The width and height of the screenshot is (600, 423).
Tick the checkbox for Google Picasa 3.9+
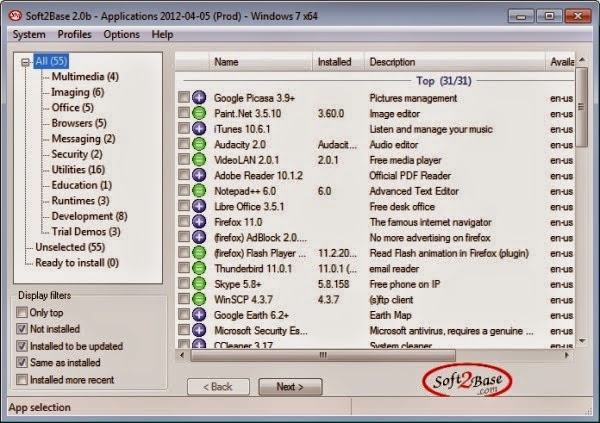(184, 97)
